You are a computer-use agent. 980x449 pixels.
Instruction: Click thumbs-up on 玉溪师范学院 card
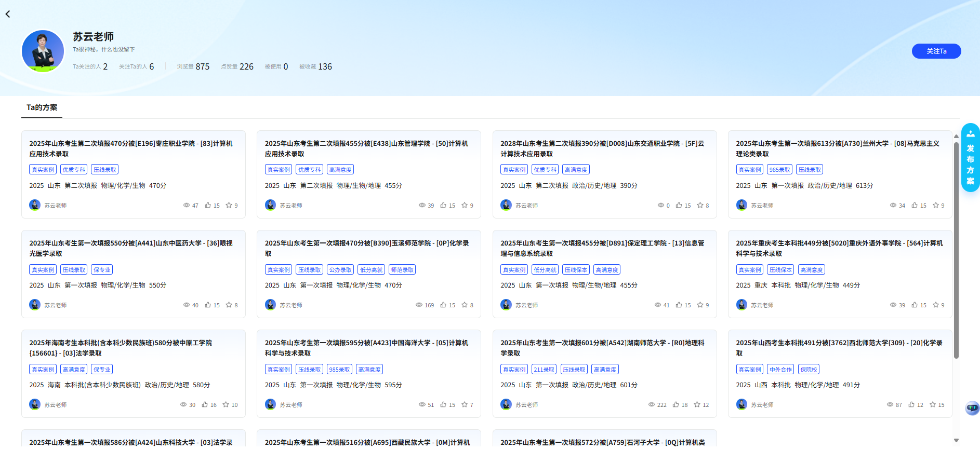[x=443, y=305]
